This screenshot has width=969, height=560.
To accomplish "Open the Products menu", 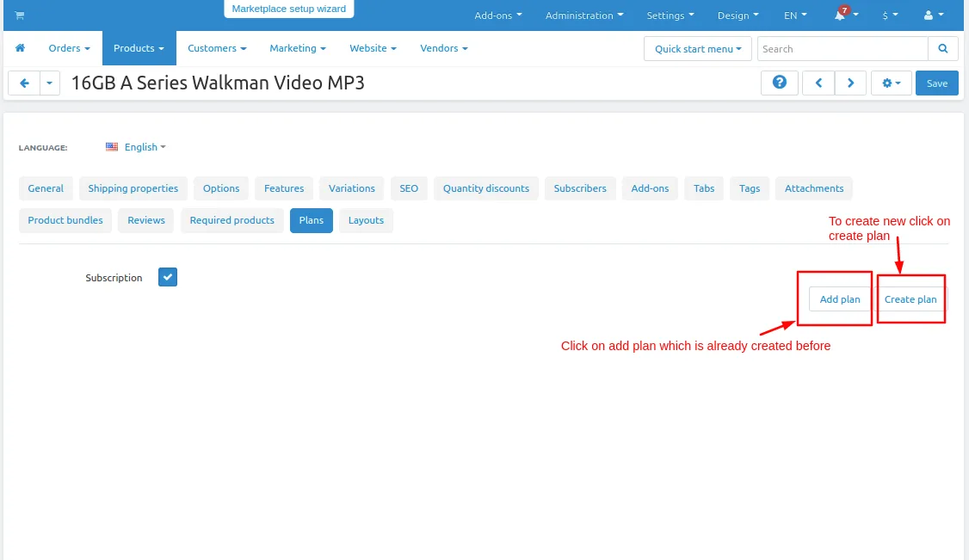I will pyautogui.click(x=139, y=48).
